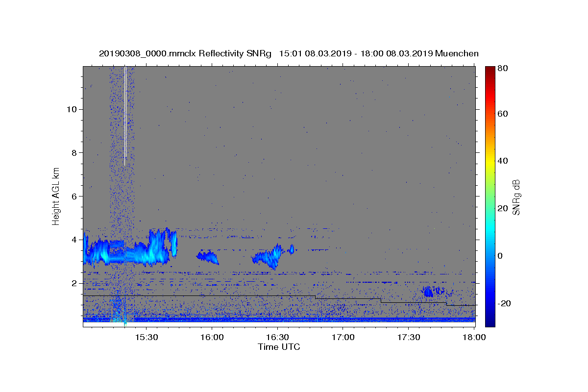Click the 'Time UTC' axis label
The width and height of the screenshot is (588, 392).
click(279, 347)
